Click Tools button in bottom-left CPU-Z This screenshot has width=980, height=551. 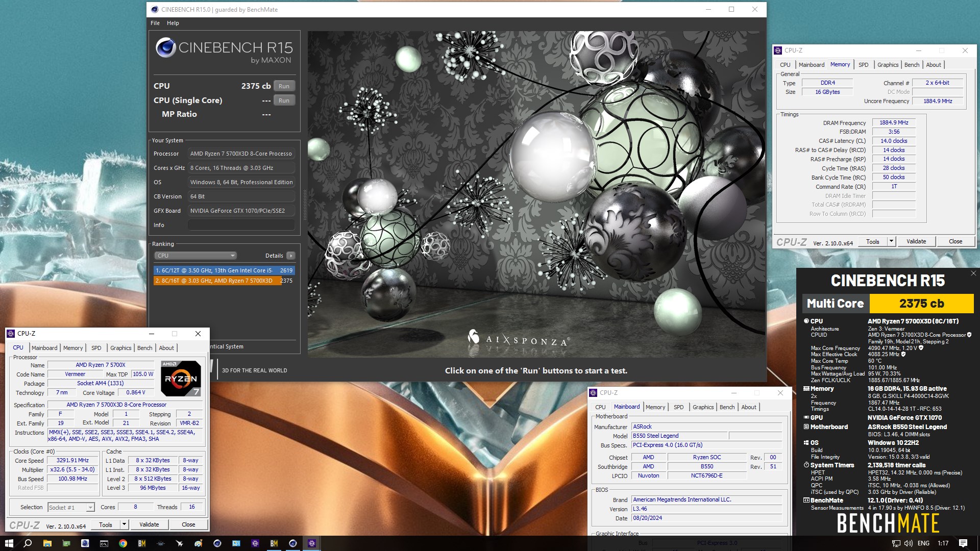pos(106,524)
